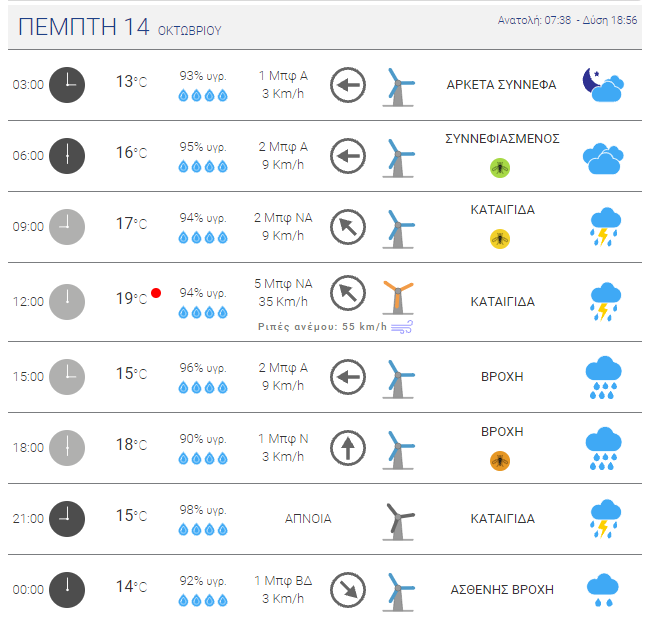This screenshot has width=663, height=619.
Task: Click the ΣΥΝΝΕΦΙΑΣΜΕΝΟΣ description at 06:00
Action: [x=502, y=139]
